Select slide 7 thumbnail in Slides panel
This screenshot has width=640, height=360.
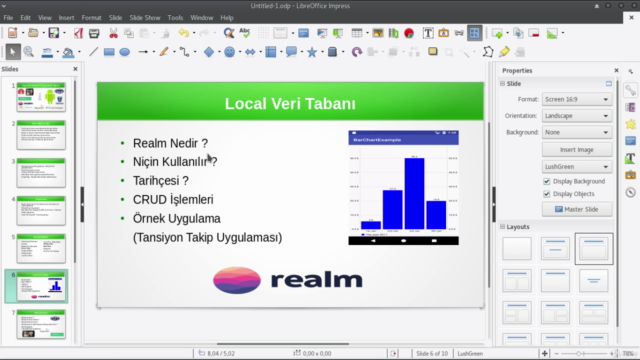41,324
